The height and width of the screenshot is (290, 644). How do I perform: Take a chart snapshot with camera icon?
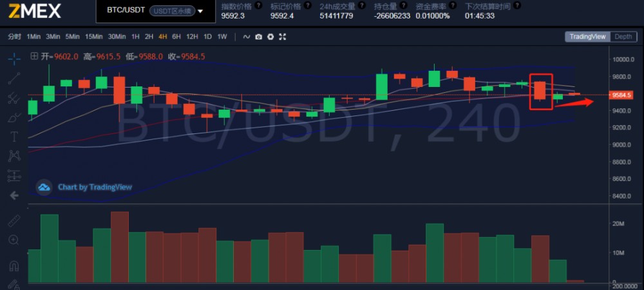click(258, 37)
